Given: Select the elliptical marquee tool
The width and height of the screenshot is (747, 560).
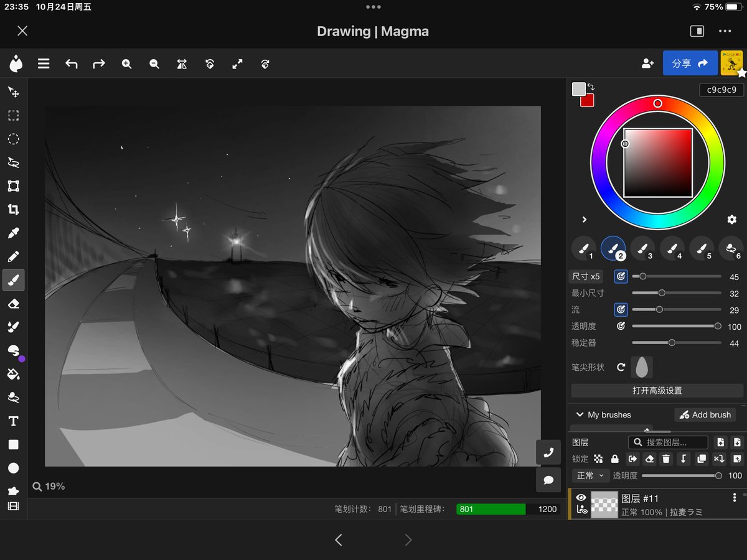Looking at the screenshot, I should (13, 139).
